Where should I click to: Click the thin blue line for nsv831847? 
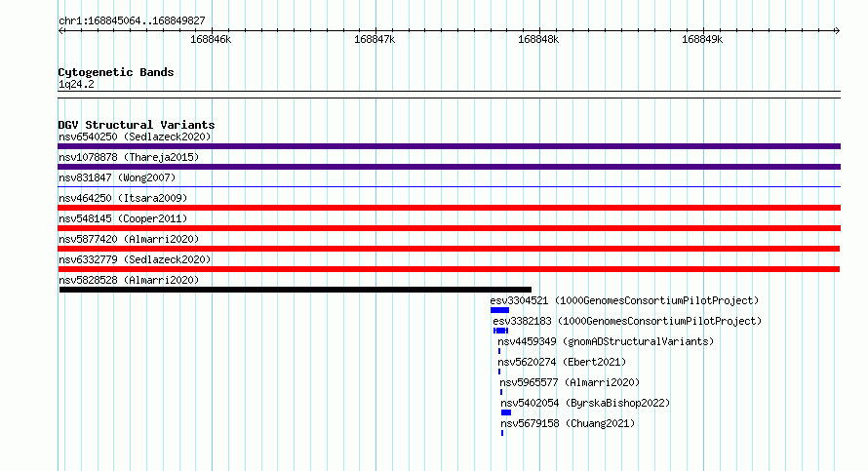(449, 187)
